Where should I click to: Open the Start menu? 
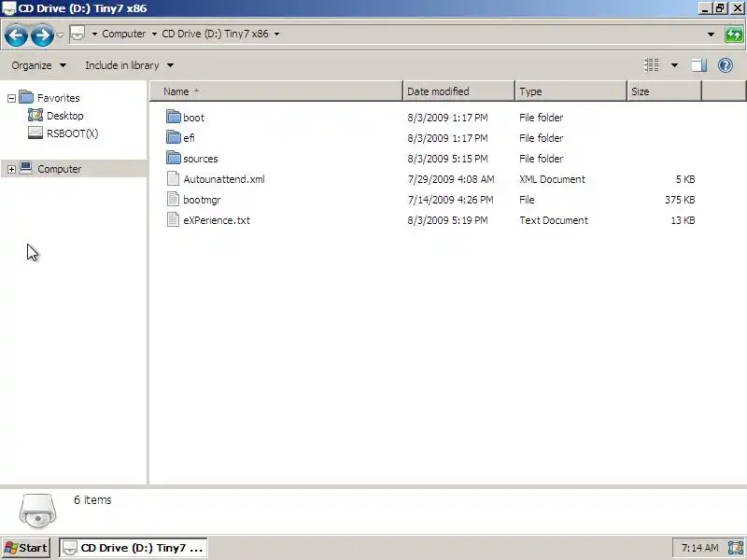[x=26, y=548]
